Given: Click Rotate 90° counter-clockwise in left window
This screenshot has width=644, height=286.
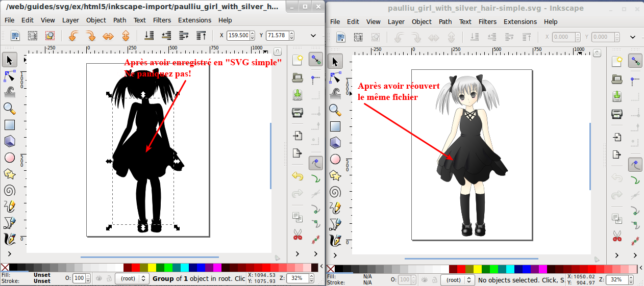Looking at the screenshot, I should (x=73, y=36).
